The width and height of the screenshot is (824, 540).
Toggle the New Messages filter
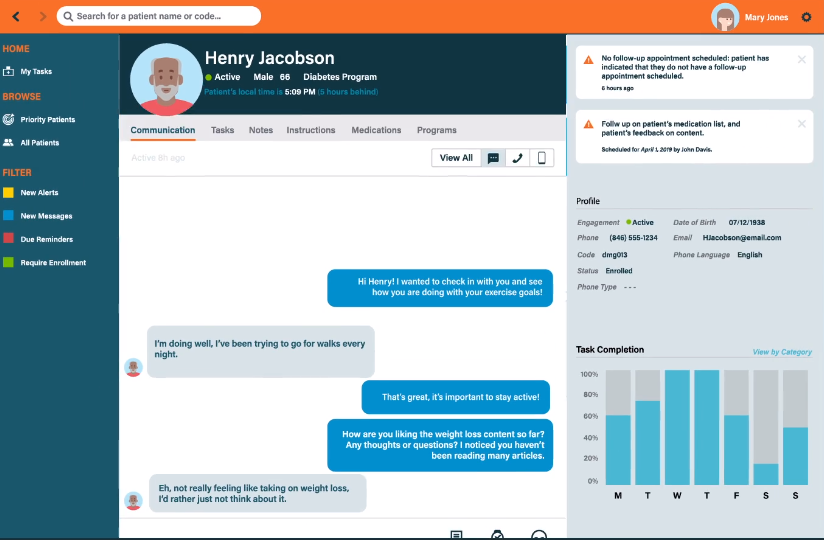click(9, 216)
